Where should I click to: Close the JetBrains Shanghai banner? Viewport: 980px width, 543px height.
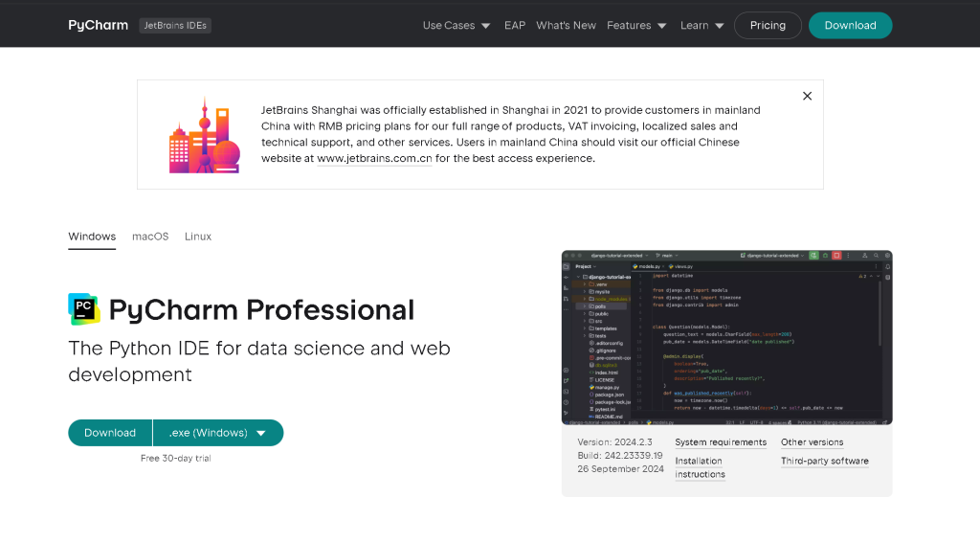[x=807, y=96]
